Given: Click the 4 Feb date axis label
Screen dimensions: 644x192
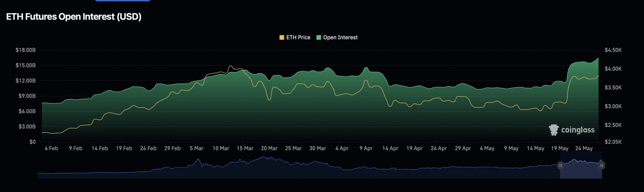Looking at the screenshot, I should coord(51,149).
